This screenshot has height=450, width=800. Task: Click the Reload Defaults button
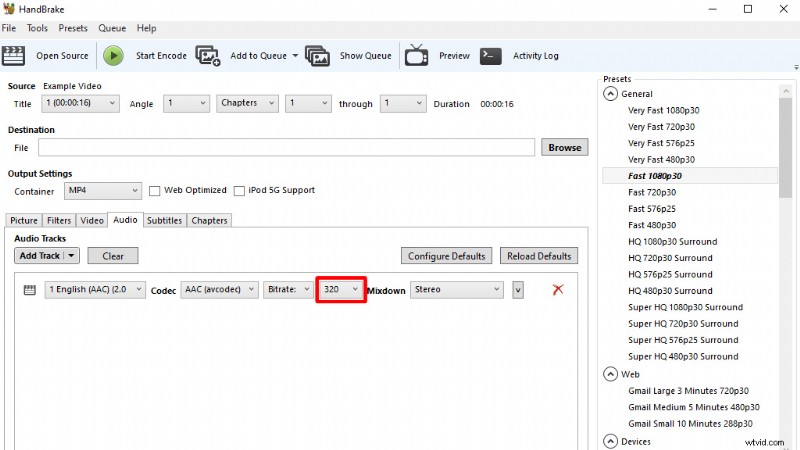[x=539, y=256]
